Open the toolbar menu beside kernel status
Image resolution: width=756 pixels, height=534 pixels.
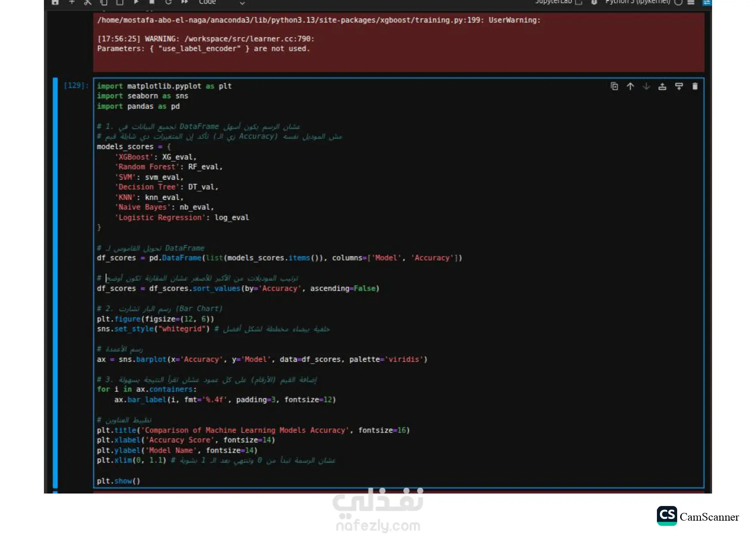[x=691, y=2]
